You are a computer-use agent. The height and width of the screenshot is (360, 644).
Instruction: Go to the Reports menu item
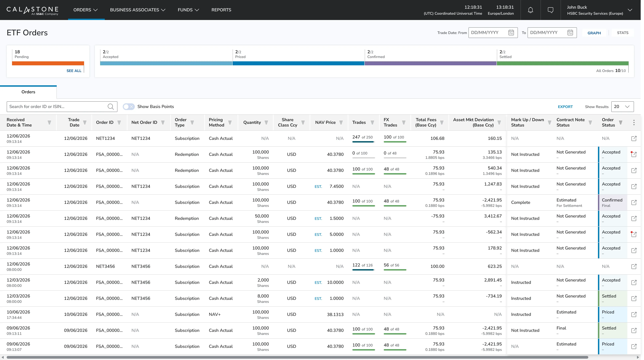(221, 10)
